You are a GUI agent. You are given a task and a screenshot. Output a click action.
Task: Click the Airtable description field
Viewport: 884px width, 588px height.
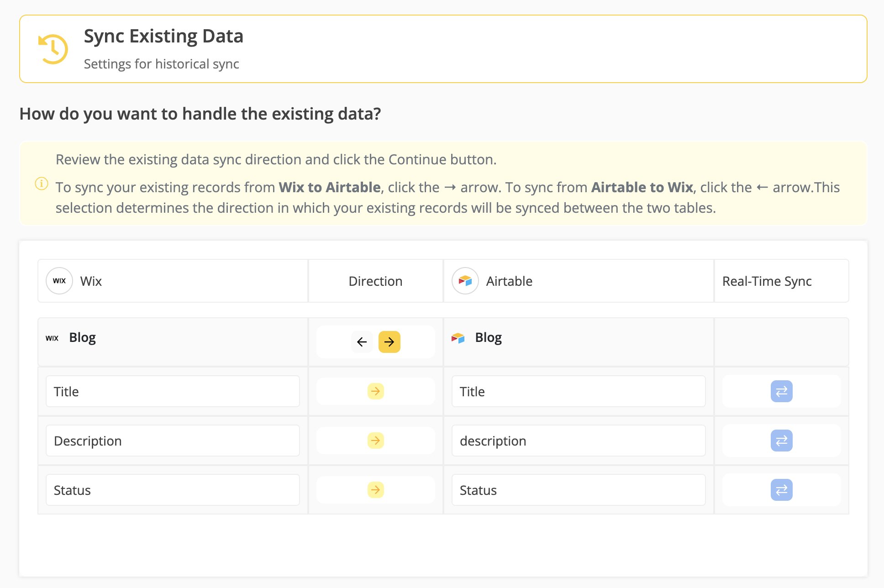point(579,441)
